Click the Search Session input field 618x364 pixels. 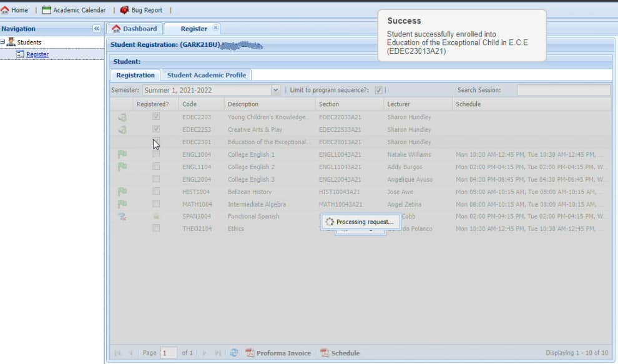coord(563,90)
